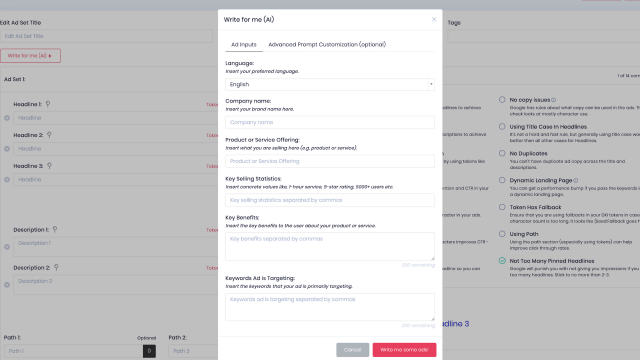Toggle the Not Too Many Pinned Headlines checkmark
The height and width of the screenshot is (360, 640).
click(502, 261)
